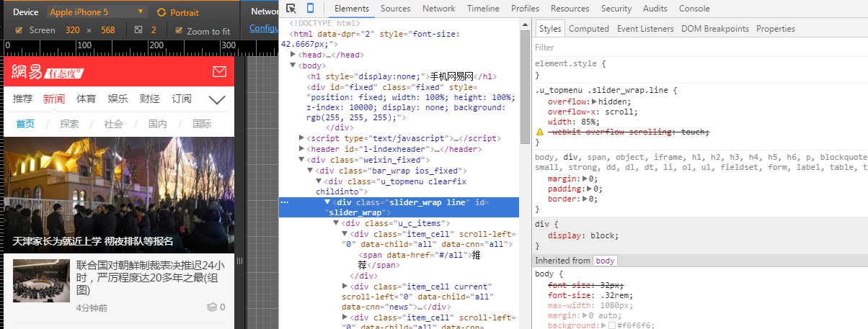Tap the 体育 channel on the page
868x329 pixels.
point(87,99)
